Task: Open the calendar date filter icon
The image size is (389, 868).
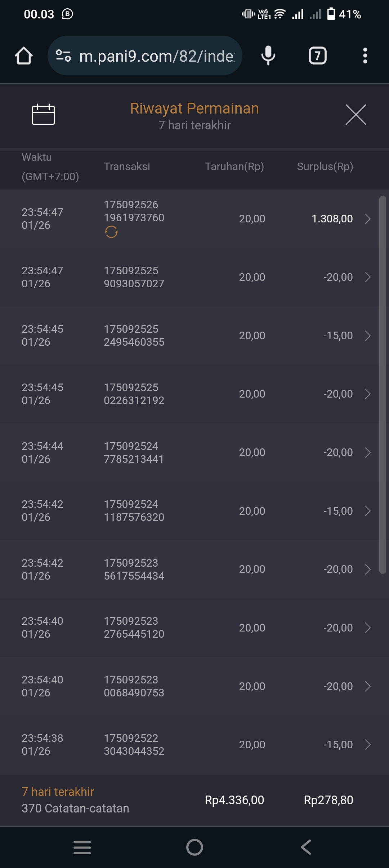Action: point(43,115)
